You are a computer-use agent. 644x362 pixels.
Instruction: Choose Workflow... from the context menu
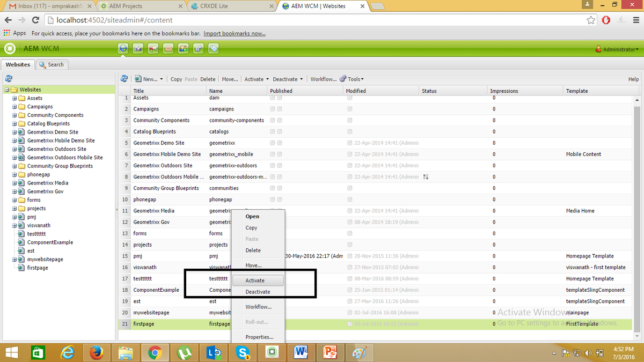[258, 307]
